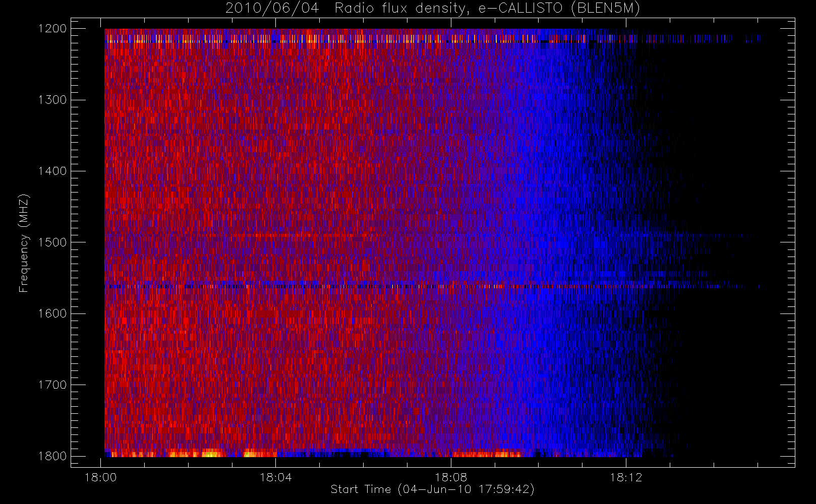Click the 18:08 time tick label
Viewport: 816px width, 504px height.
pos(451,477)
